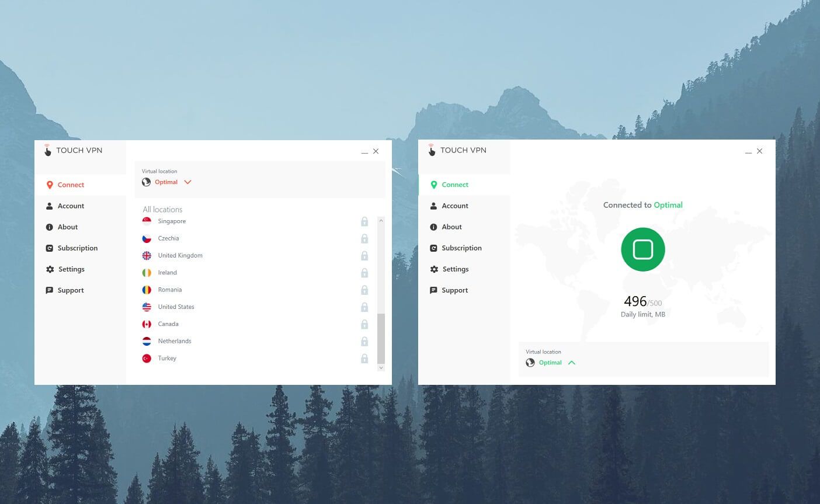Viewport: 820px width, 504px height.
Task: Click the lock icon on United Kingdom row
Action: pos(364,256)
